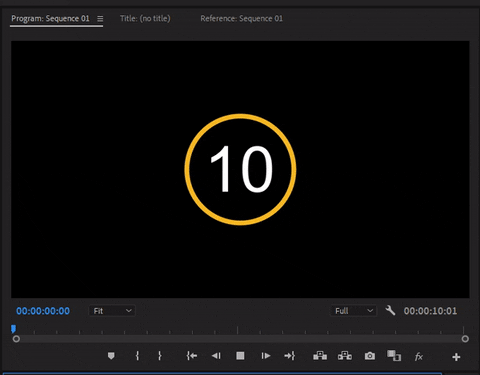Switch to Program: Sequence 01 tab
The image size is (480, 375).
(x=50, y=18)
